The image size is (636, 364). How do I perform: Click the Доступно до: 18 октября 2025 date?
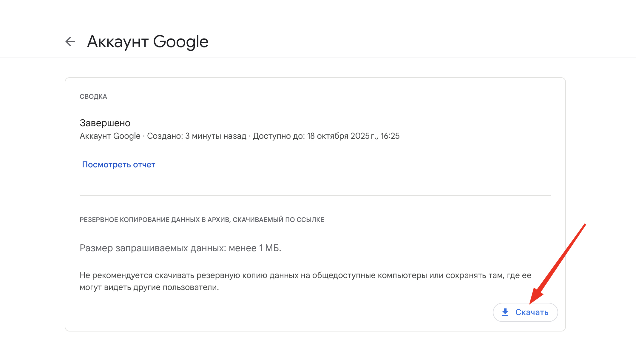tap(326, 136)
